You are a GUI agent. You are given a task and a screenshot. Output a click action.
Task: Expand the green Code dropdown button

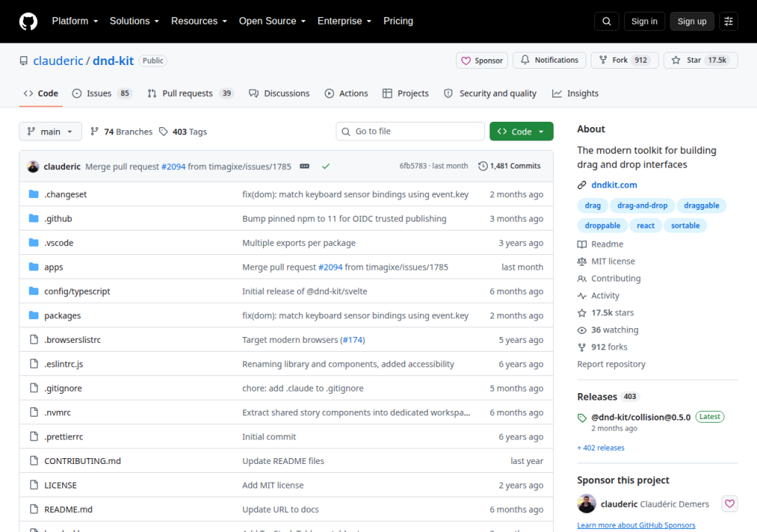(521, 132)
